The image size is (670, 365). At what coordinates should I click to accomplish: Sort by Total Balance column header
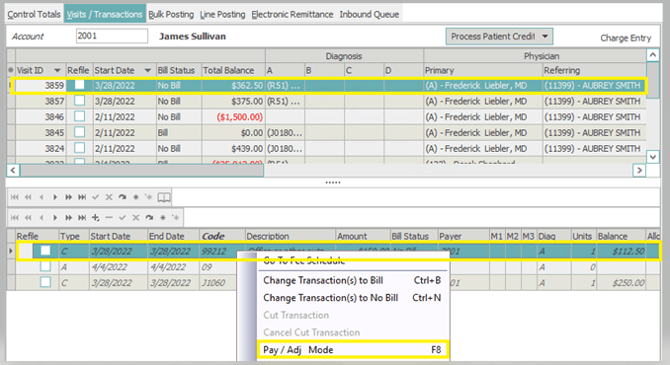[233, 70]
